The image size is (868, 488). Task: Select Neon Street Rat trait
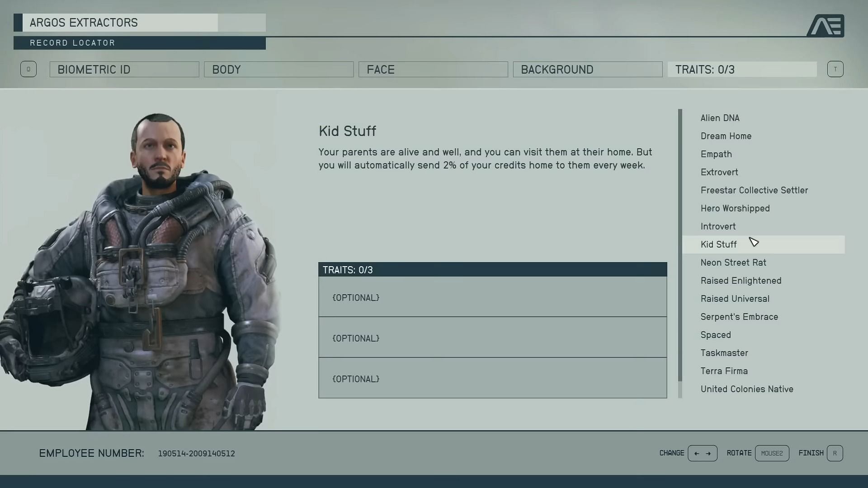click(x=734, y=262)
